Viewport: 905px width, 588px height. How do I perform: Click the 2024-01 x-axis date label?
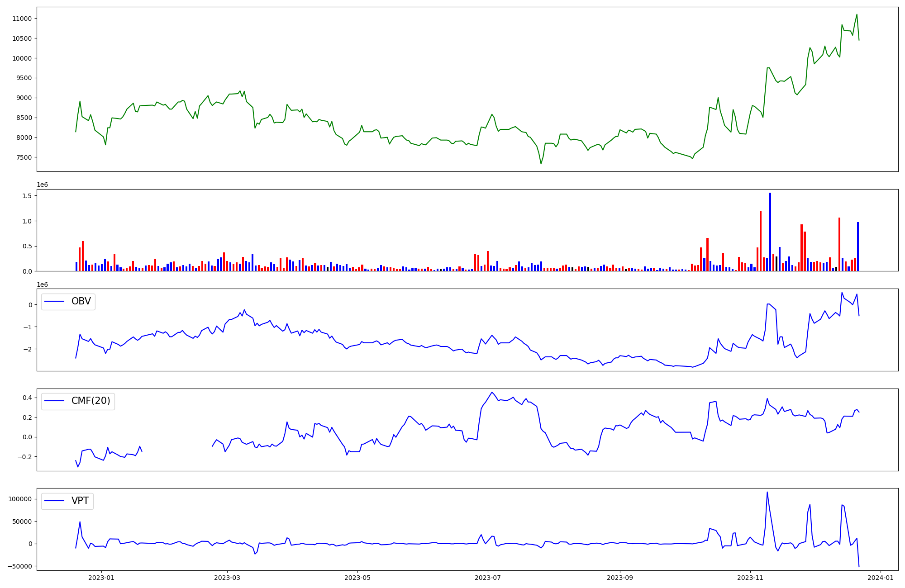click(881, 578)
